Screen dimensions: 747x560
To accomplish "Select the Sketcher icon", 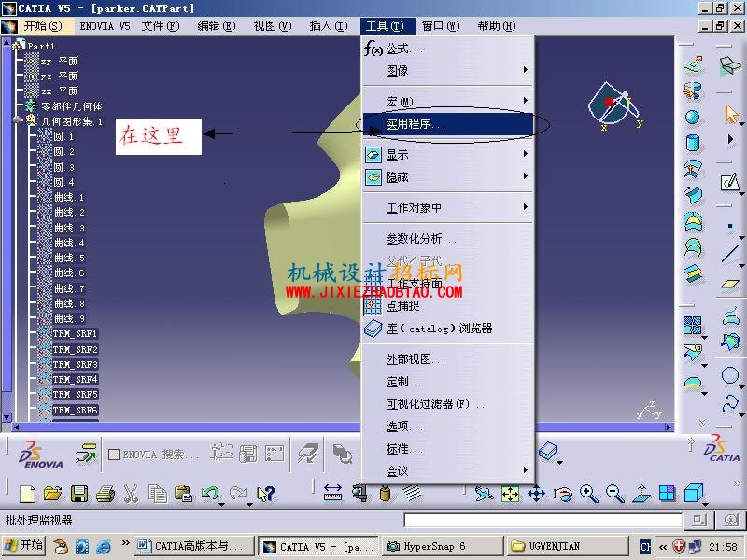I will 730,182.
